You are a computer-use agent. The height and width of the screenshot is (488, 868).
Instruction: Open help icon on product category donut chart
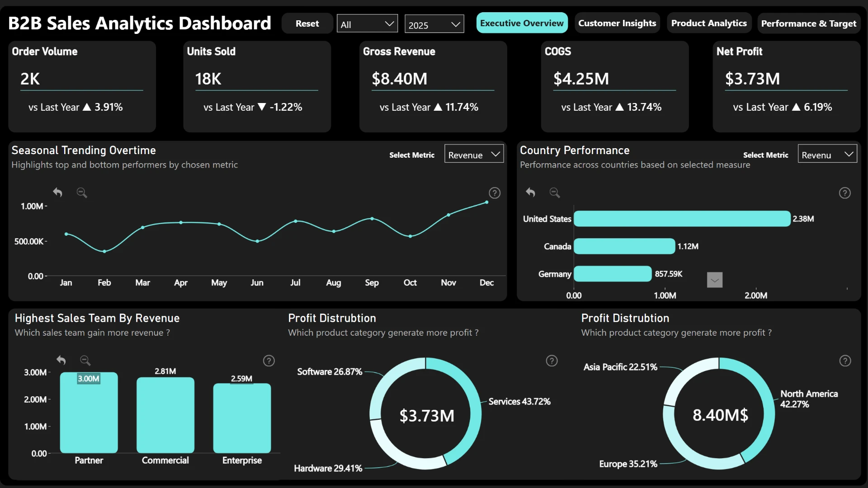click(x=552, y=361)
